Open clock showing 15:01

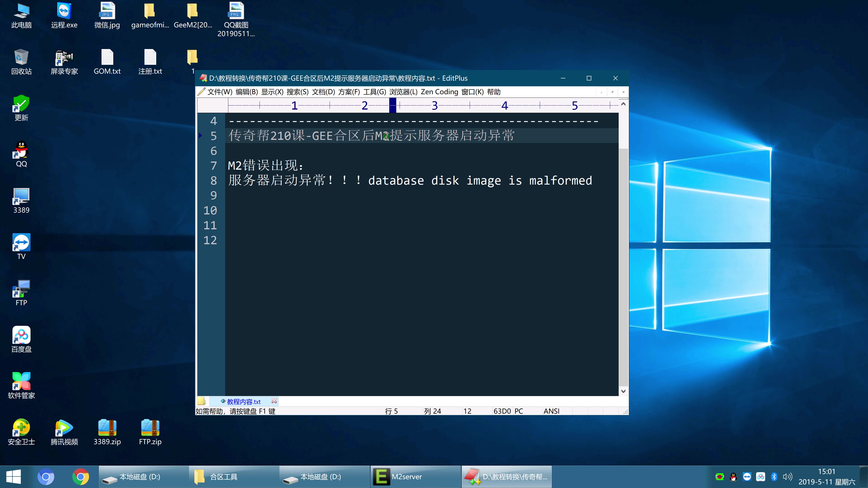tap(827, 477)
